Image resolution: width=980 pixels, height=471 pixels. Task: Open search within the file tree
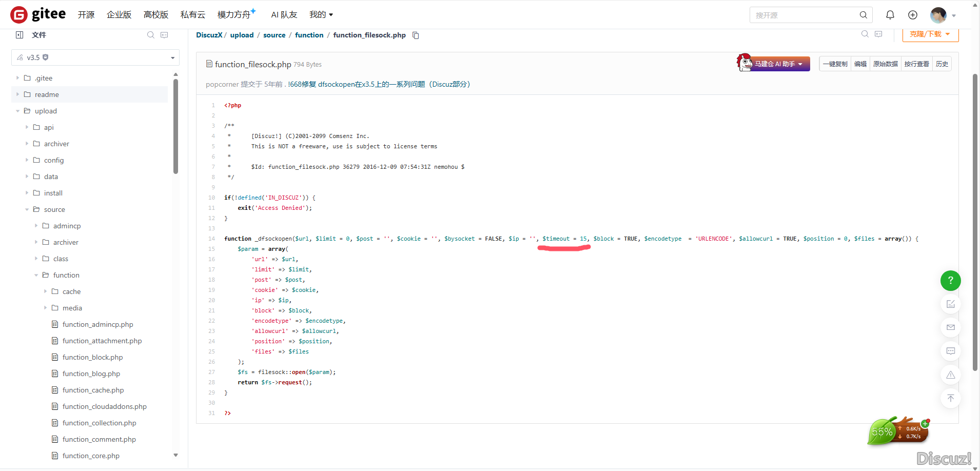coord(150,34)
